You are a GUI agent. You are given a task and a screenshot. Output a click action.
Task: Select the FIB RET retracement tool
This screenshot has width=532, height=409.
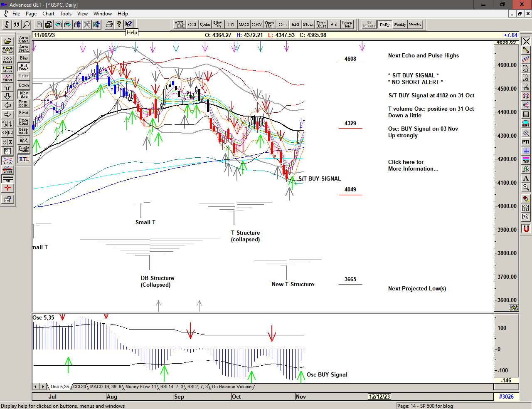click(526, 69)
